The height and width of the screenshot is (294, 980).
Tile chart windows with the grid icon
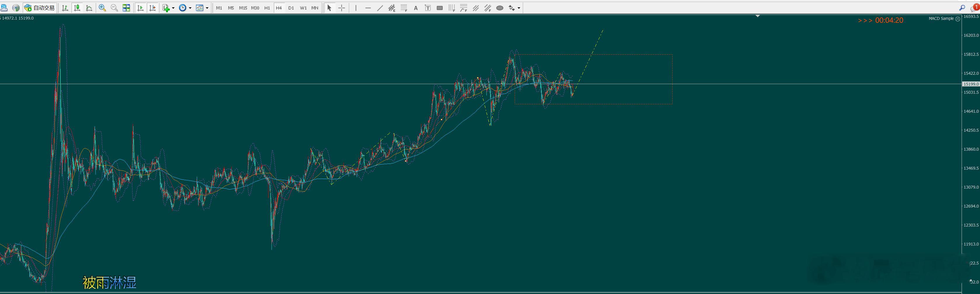(x=126, y=8)
